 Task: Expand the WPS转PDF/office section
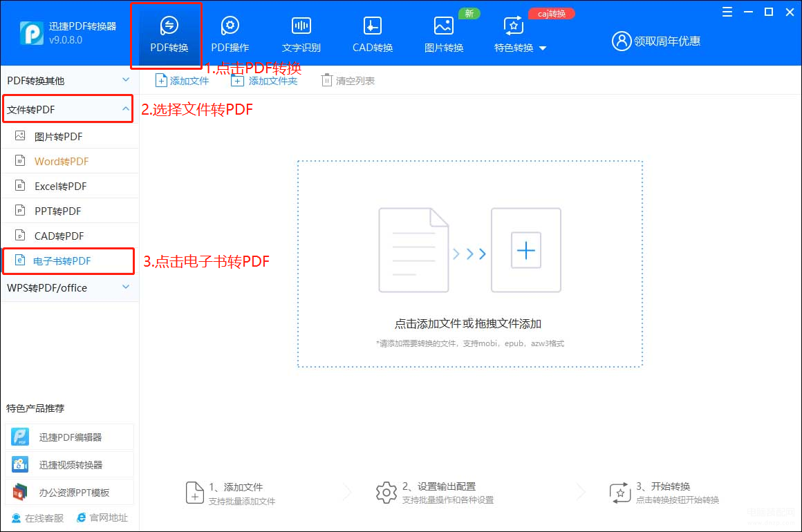coord(69,287)
